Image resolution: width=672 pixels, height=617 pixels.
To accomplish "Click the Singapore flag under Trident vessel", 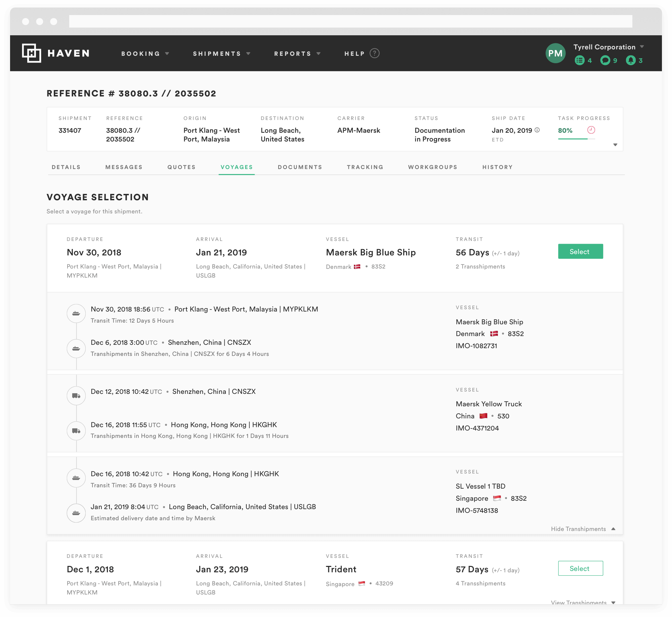I will tap(362, 583).
